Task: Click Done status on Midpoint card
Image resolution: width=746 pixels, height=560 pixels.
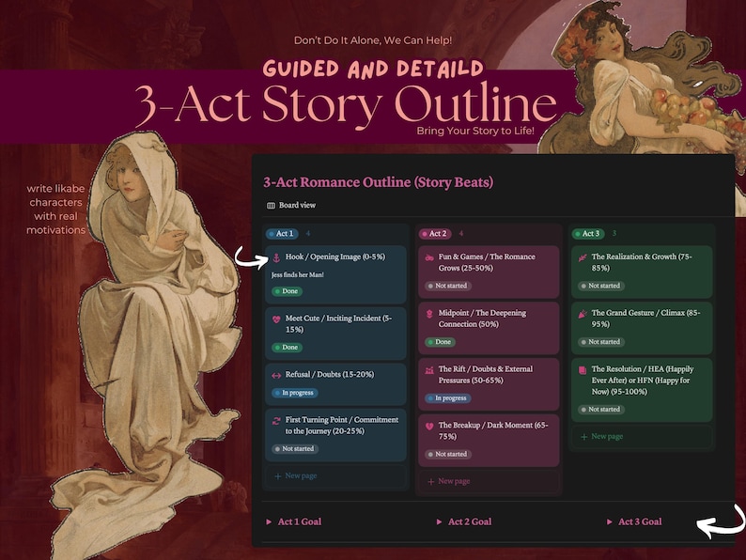Action: 440,342
